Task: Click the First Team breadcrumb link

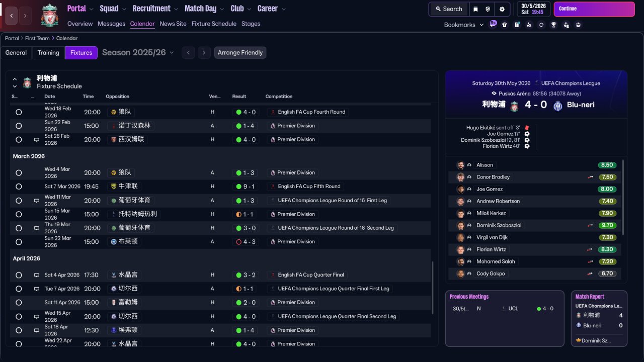Action: click(x=37, y=38)
